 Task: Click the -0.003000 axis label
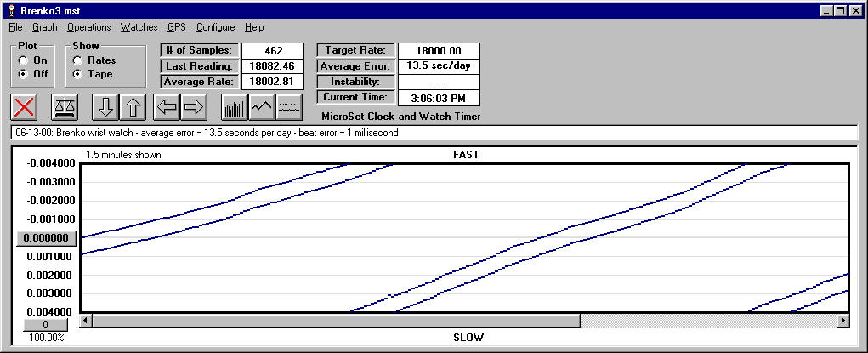(51, 182)
